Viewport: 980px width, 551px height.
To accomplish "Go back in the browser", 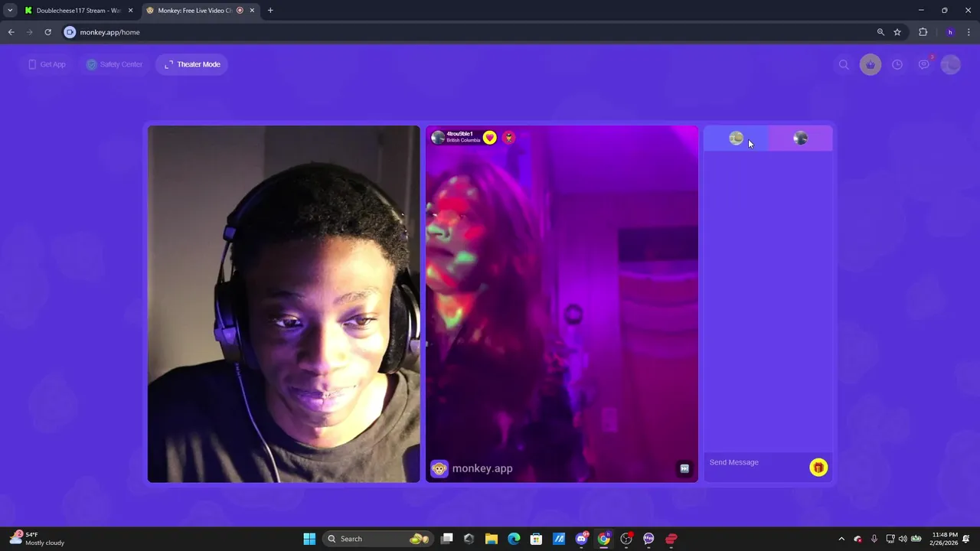I will point(11,32).
